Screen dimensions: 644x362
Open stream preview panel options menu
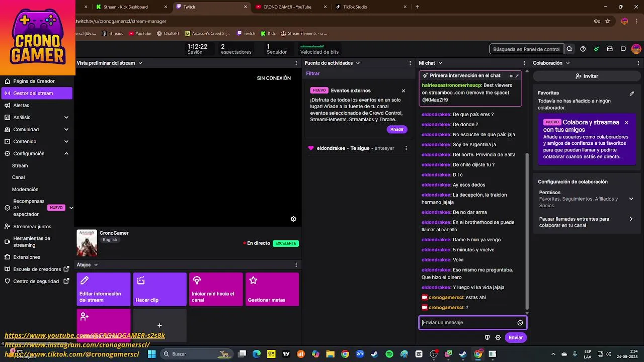[296, 63]
